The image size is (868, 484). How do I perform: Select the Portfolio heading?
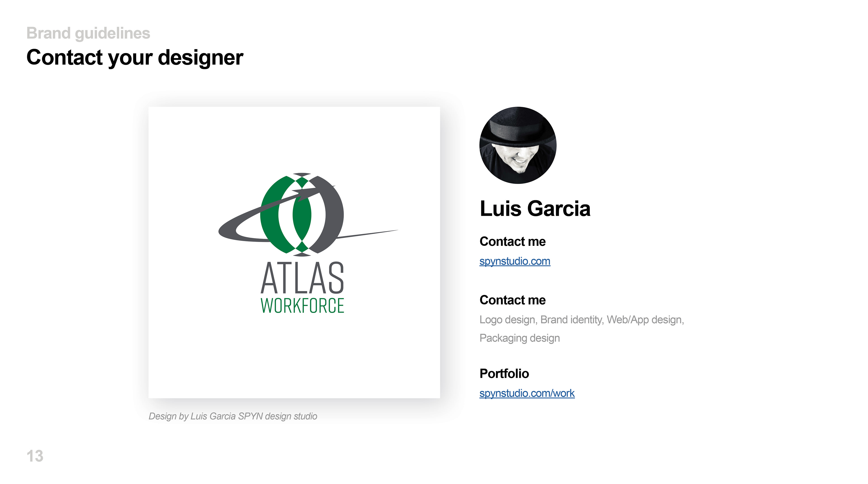click(504, 374)
